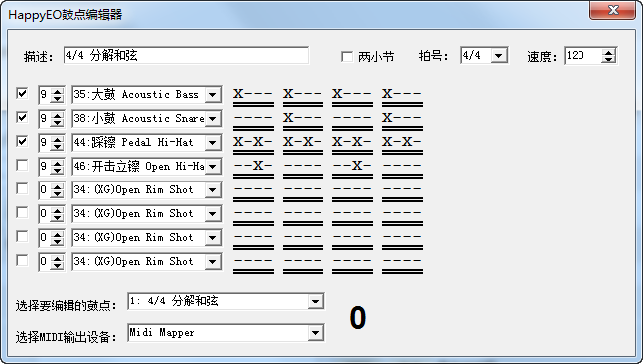This screenshot has width=643, height=364.
Task: Increase volume stepper on Open Hi-Hat row
Action: point(57,163)
